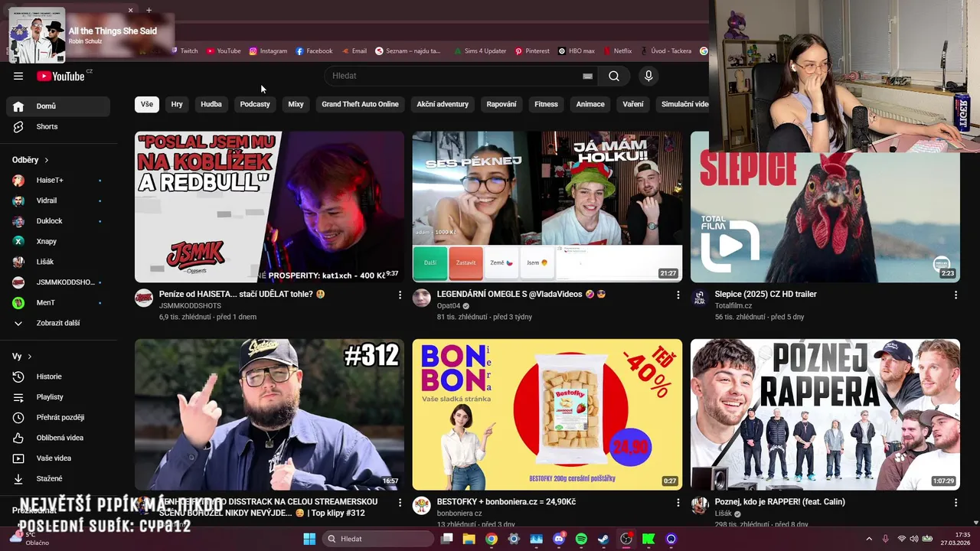Select the Vaření filter chip
The height and width of the screenshot is (551, 980).
[633, 104]
